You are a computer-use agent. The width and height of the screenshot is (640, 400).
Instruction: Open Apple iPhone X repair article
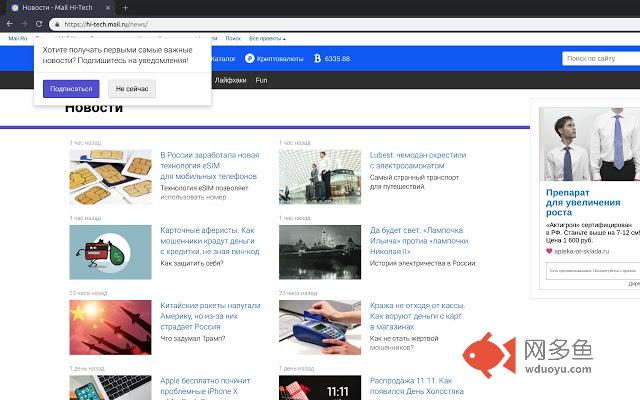[x=205, y=387]
